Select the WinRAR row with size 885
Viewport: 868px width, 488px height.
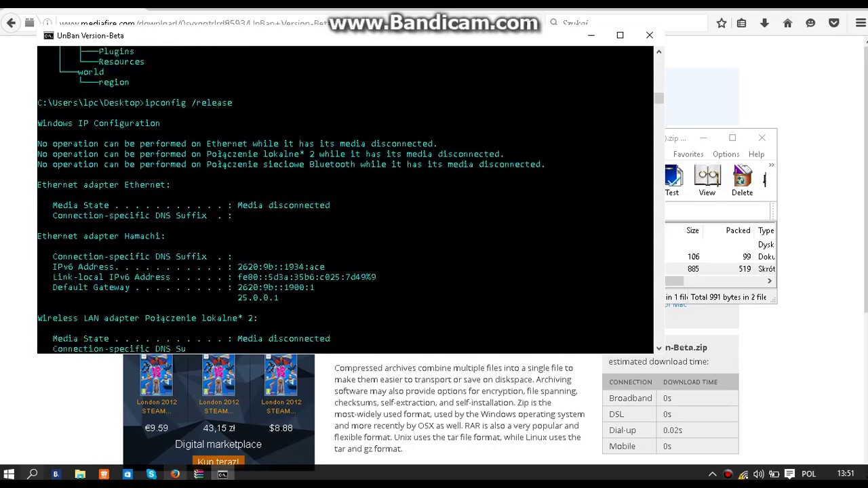[x=720, y=269]
